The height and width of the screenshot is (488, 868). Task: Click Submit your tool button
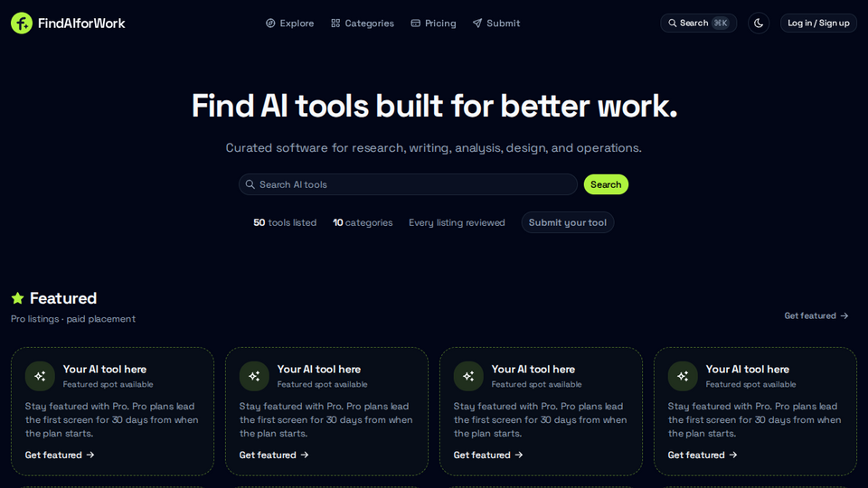[x=568, y=222]
